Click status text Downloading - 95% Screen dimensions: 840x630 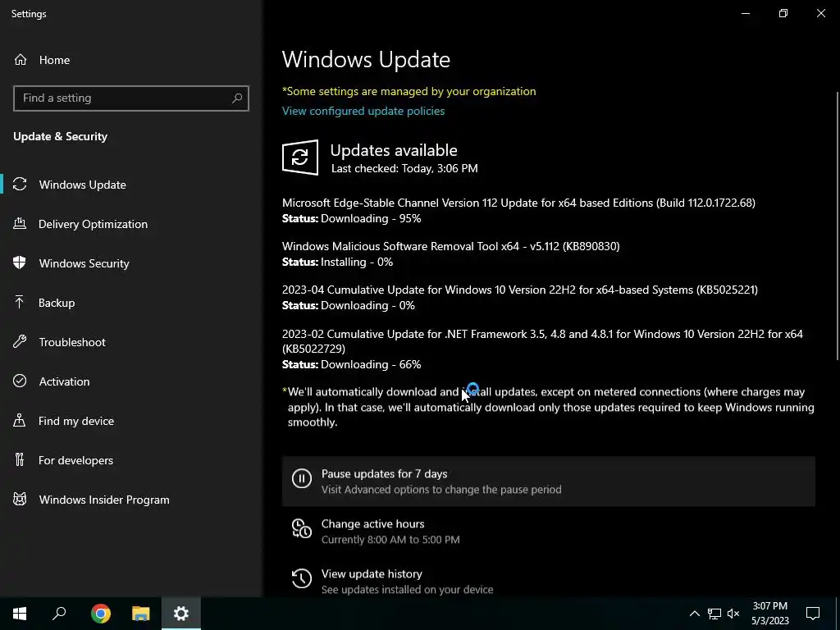click(371, 218)
